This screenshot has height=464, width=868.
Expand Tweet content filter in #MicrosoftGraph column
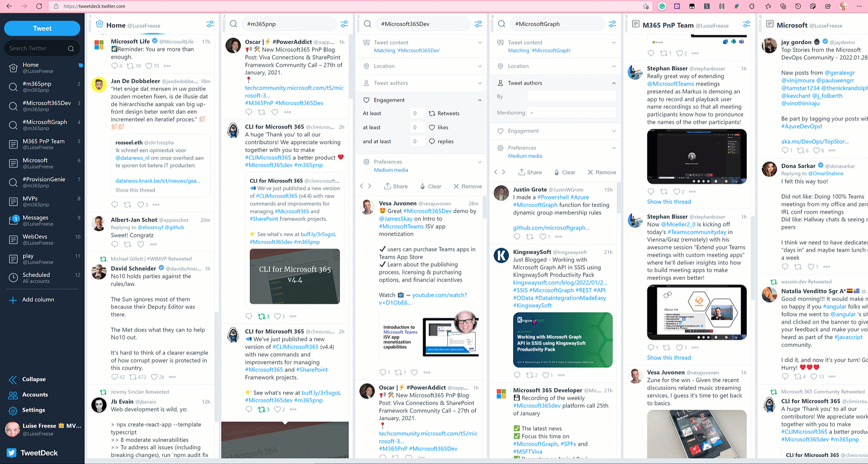tap(556, 46)
